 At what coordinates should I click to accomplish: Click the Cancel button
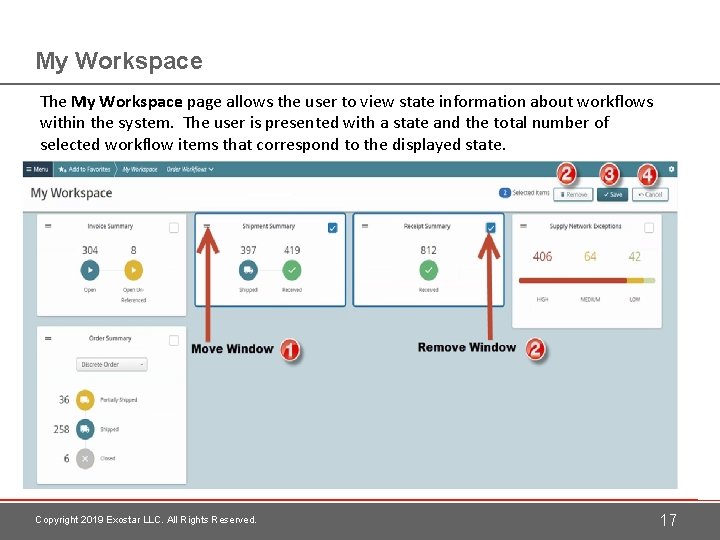coord(650,194)
